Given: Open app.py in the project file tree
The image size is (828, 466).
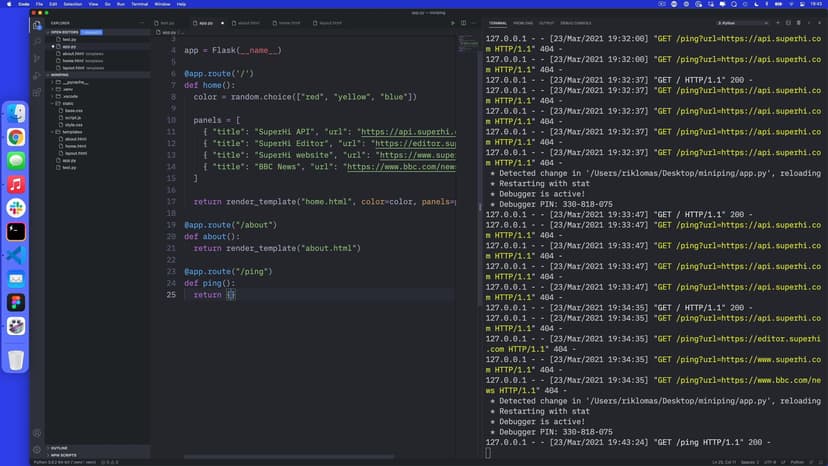Looking at the screenshot, I should pyautogui.click(x=69, y=160).
